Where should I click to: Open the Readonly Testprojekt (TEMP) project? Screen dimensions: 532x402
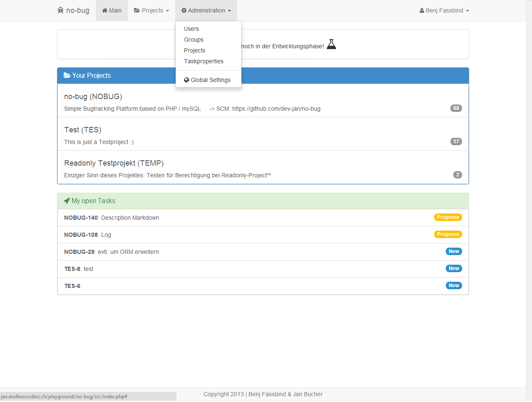pyautogui.click(x=114, y=163)
